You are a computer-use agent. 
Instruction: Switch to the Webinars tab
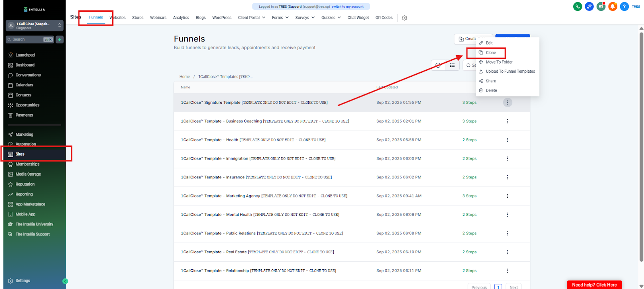point(158,18)
